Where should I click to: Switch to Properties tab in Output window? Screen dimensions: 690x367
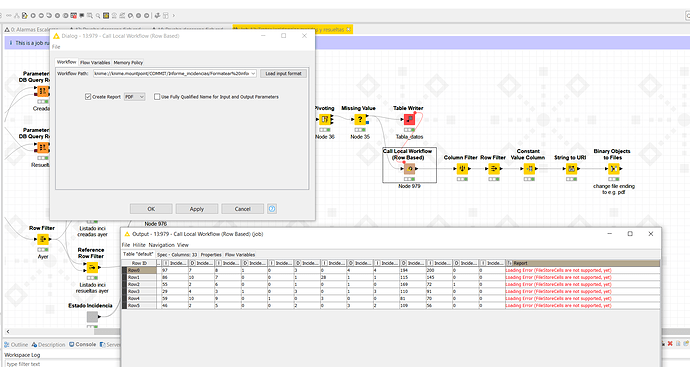click(x=211, y=254)
